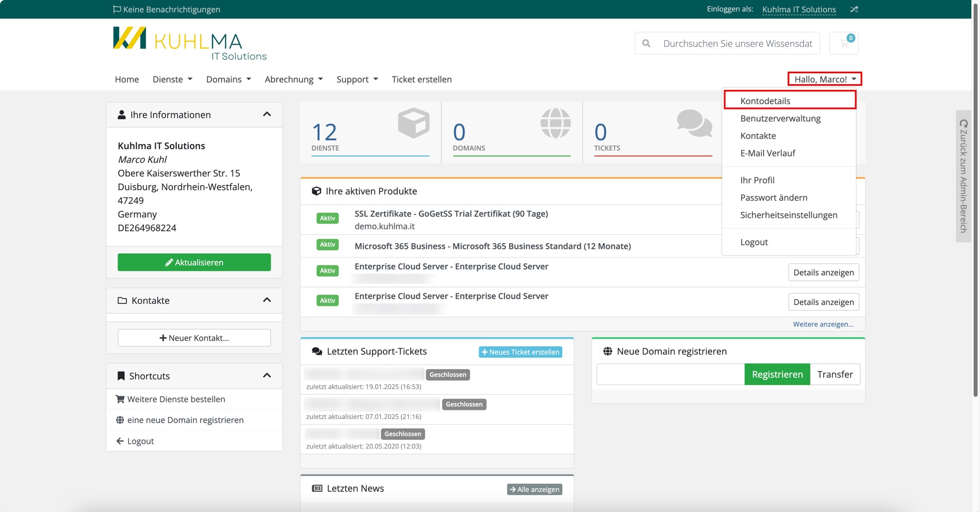Open the Tickets speech bubble tile
Image resolution: width=980 pixels, height=512 pixels.
(652, 133)
